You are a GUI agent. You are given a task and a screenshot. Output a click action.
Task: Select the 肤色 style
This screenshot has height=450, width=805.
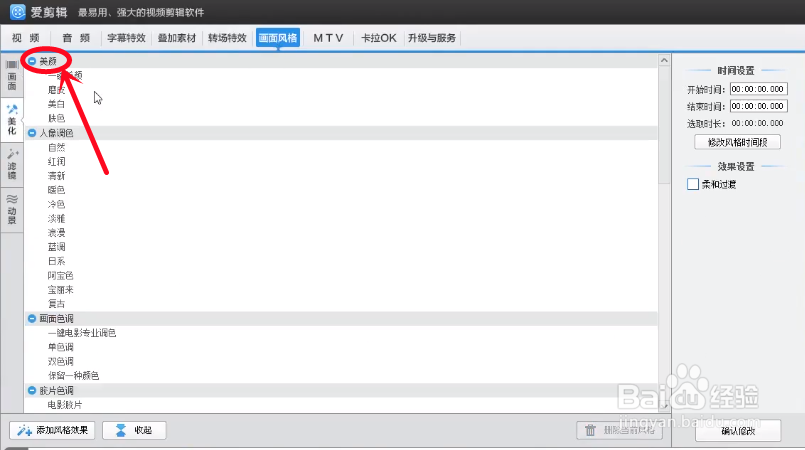(56, 119)
